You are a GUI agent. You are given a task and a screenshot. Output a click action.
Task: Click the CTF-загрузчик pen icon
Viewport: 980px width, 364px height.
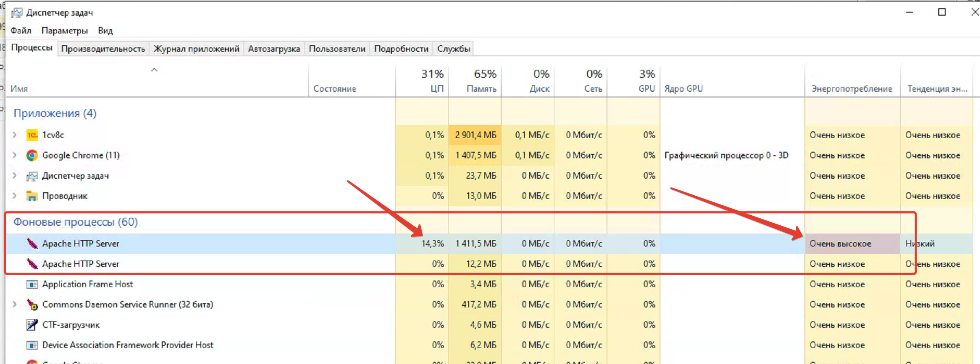32,325
